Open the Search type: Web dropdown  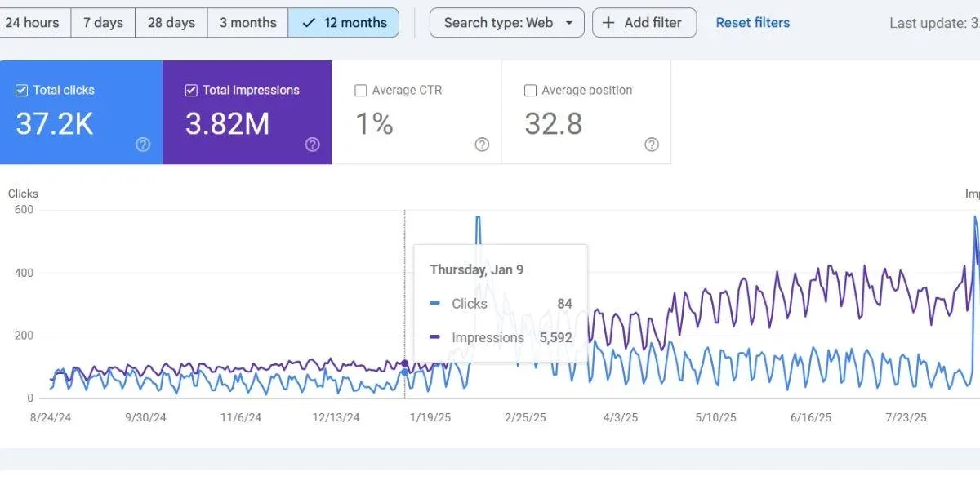506,22
